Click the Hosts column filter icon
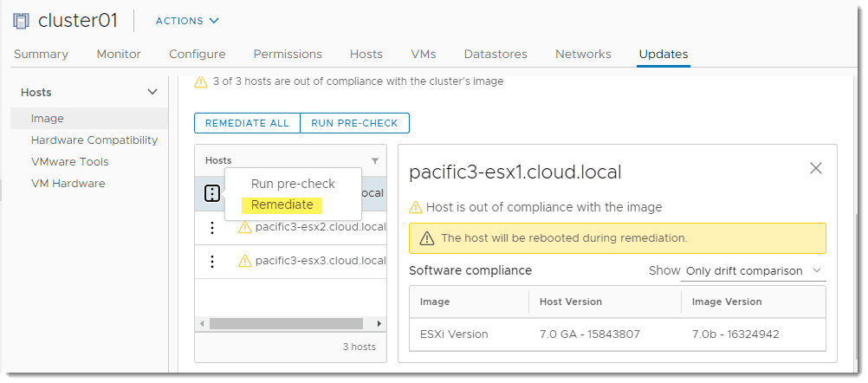Viewport: 868px width, 383px height. point(375,161)
